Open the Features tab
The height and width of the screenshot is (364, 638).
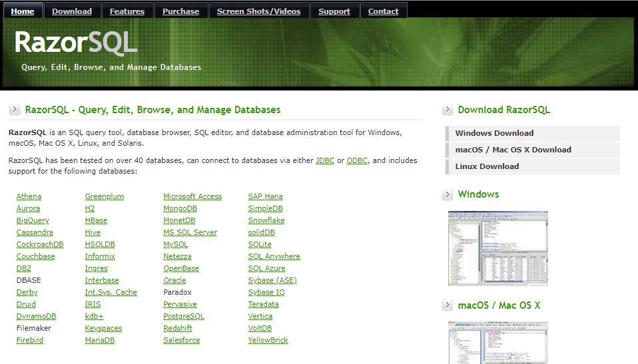[x=127, y=11]
